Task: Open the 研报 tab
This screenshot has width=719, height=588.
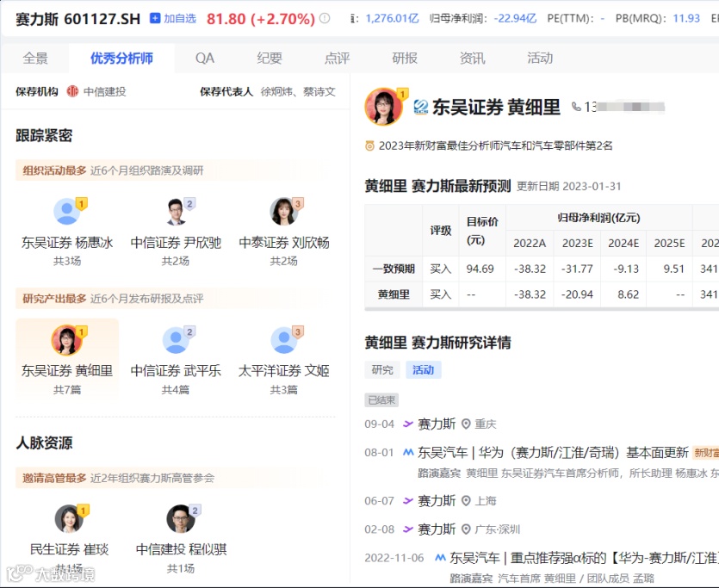Action: click(405, 59)
